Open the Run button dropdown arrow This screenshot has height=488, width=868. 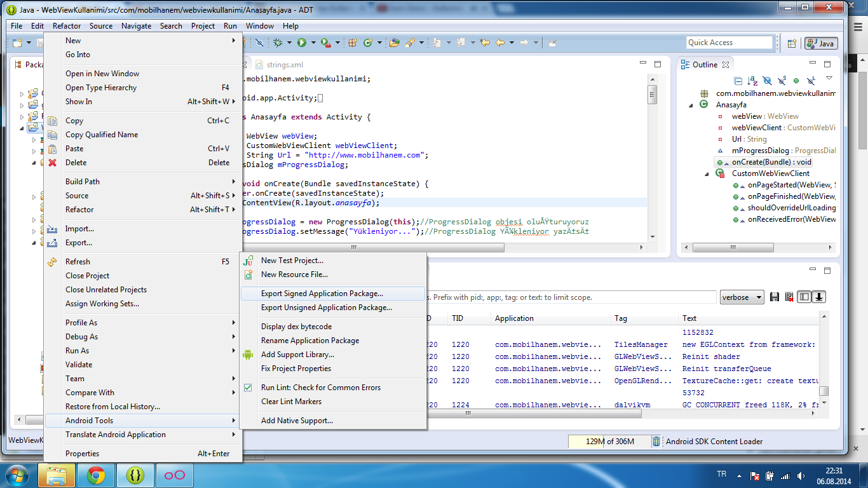pyautogui.click(x=313, y=43)
